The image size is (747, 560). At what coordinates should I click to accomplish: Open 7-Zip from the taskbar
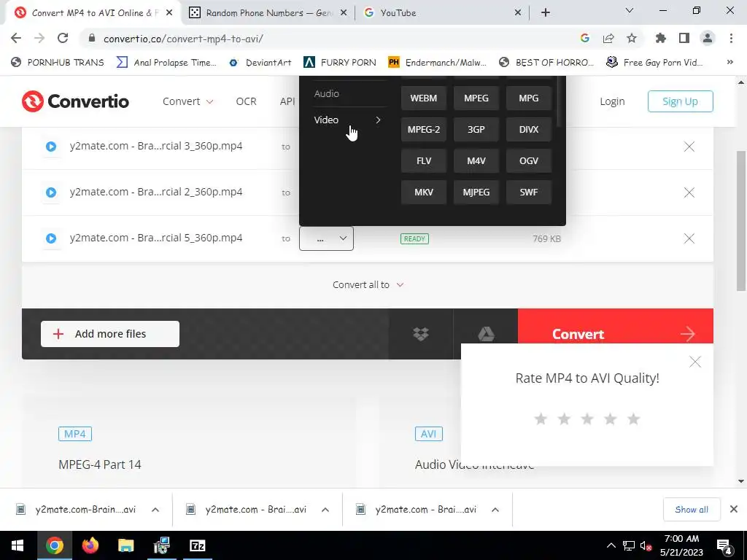coord(197,545)
